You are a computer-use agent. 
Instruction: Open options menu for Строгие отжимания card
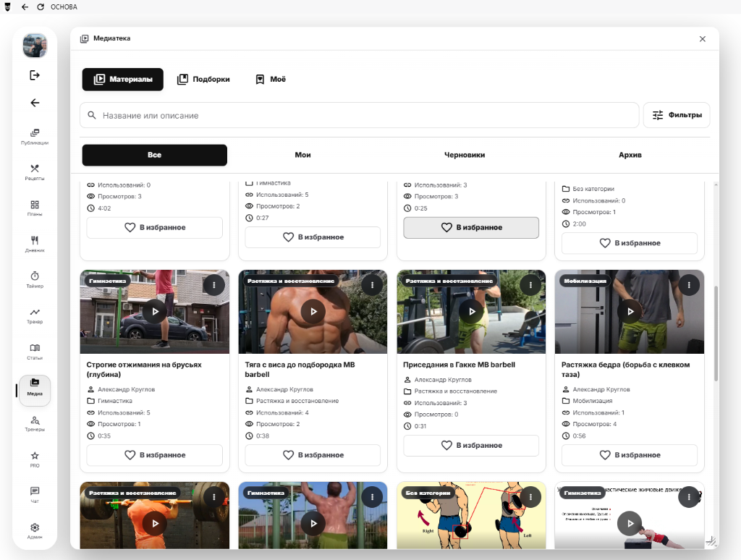[214, 285]
